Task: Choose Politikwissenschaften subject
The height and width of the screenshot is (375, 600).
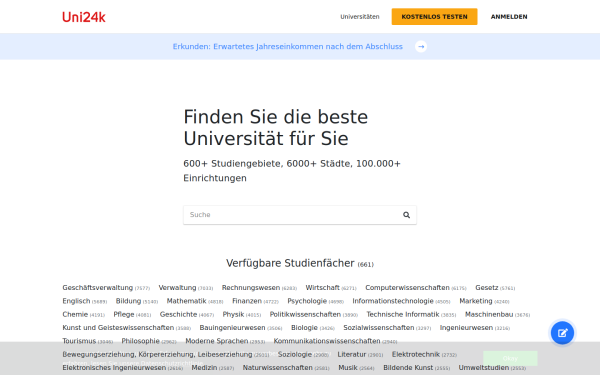Action: pyautogui.click(x=305, y=315)
